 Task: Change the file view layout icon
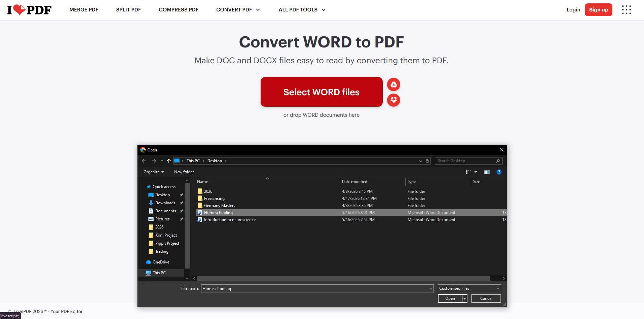[468, 172]
